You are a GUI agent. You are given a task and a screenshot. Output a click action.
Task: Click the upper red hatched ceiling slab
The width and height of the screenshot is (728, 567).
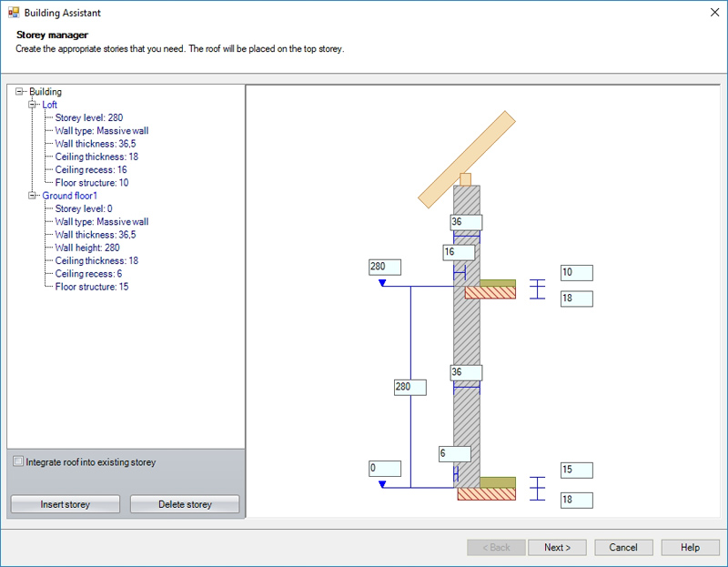(x=490, y=293)
